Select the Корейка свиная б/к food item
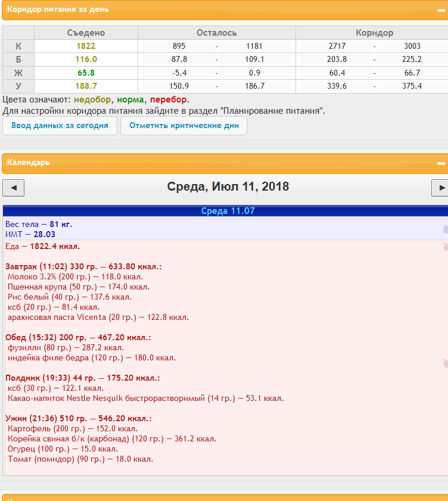This screenshot has height=501, width=448. pos(111,438)
